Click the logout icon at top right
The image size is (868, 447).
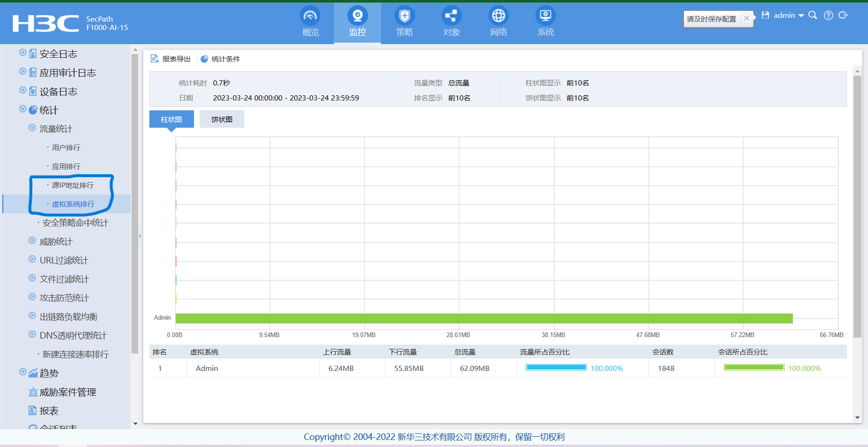(x=843, y=15)
